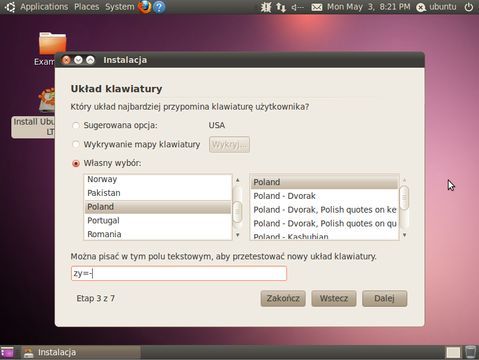Screen dimensions: 479x360
Task: Open the network connections indicator
Action: tap(281, 7)
